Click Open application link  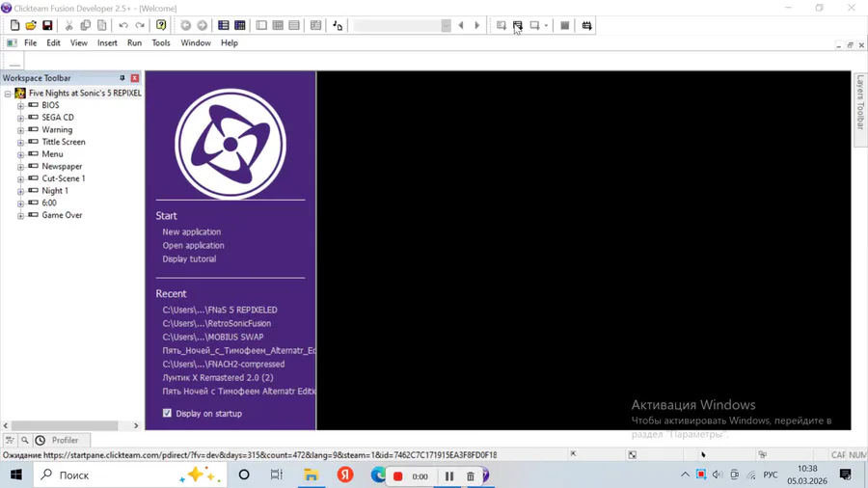tap(193, 245)
